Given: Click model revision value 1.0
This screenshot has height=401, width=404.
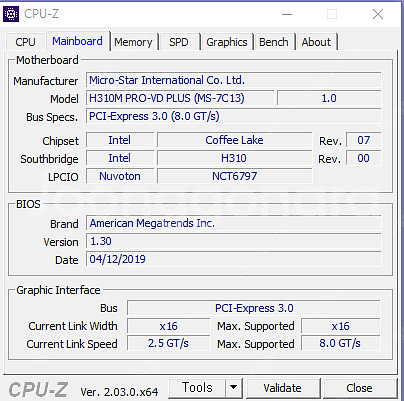Looking at the screenshot, I should point(329,98).
